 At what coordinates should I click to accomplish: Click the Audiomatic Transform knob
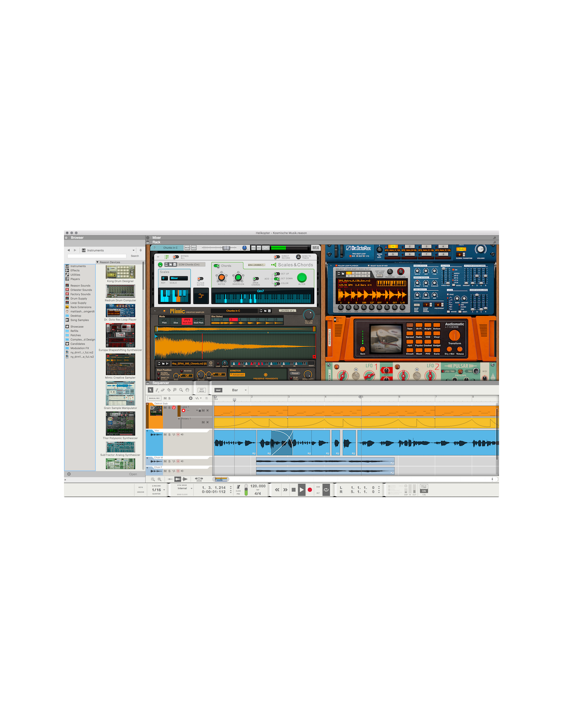454,335
